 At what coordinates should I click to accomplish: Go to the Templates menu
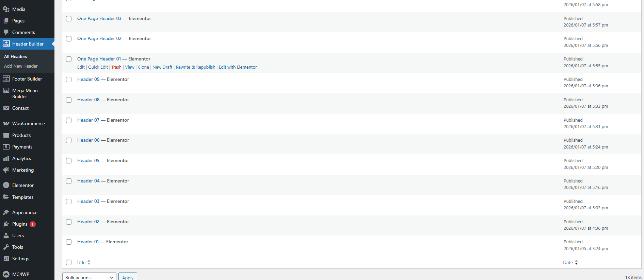coord(23,197)
